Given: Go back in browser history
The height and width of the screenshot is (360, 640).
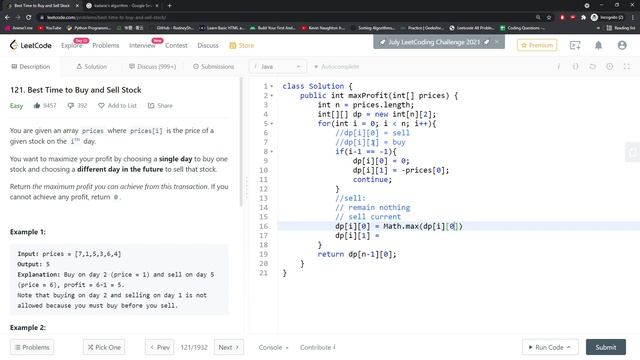Looking at the screenshot, I should [7, 18].
